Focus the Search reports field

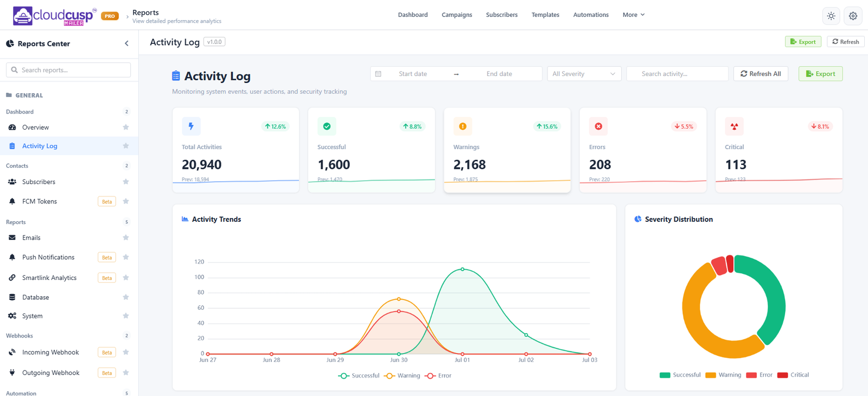pos(68,70)
